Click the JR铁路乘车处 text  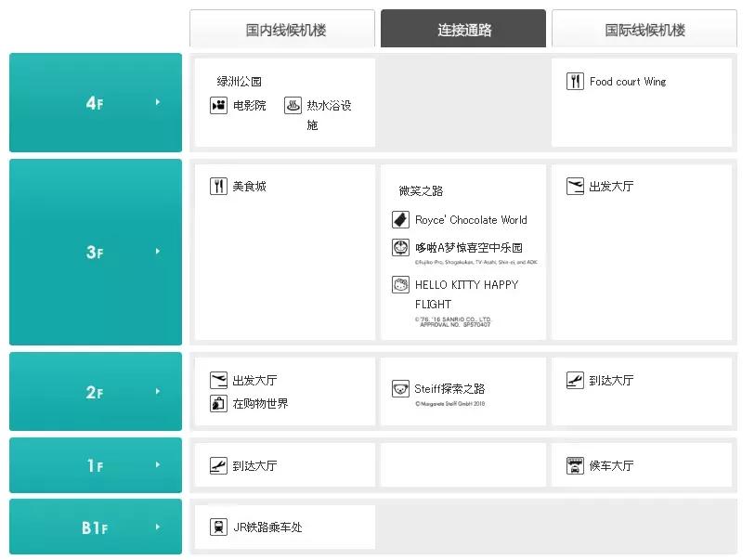[267, 527]
